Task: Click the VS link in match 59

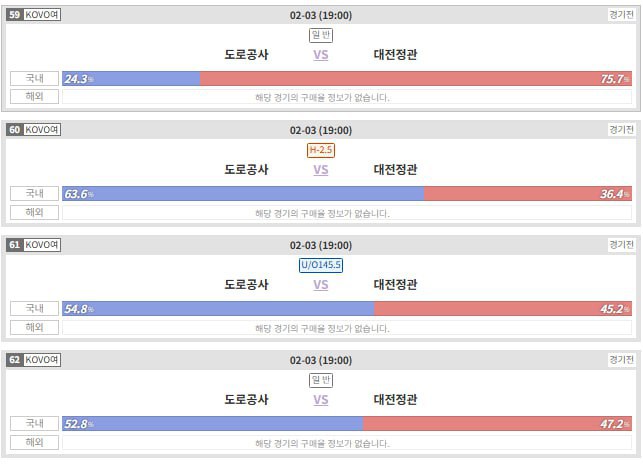Action: click(x=320, y=55)
